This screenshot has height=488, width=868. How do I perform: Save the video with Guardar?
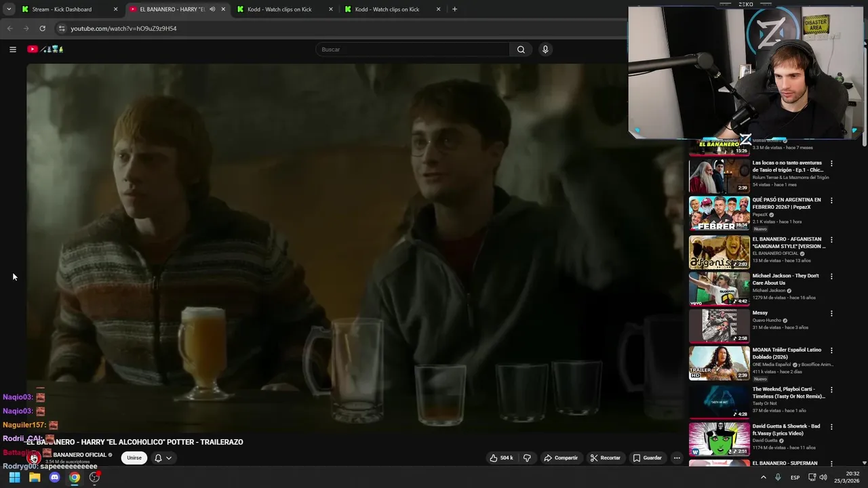tap(648, 458)
